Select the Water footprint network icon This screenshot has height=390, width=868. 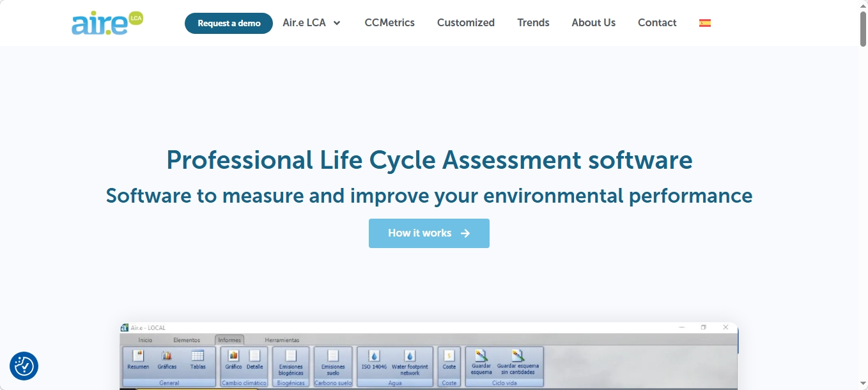point(410,362)
